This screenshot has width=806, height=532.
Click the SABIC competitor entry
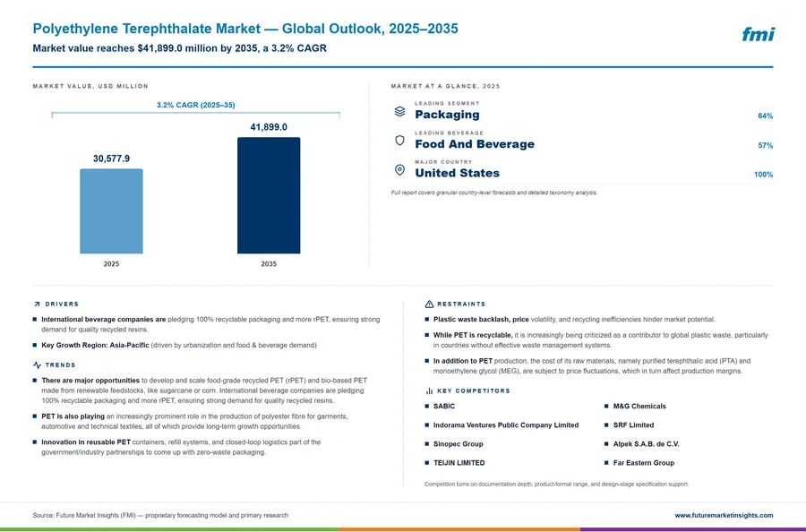[x=444, y=406]
